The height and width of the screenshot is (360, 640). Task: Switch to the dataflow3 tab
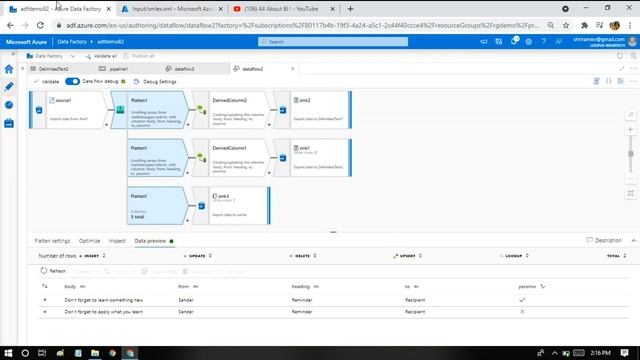pyautogui.click(x=180, y=69)
